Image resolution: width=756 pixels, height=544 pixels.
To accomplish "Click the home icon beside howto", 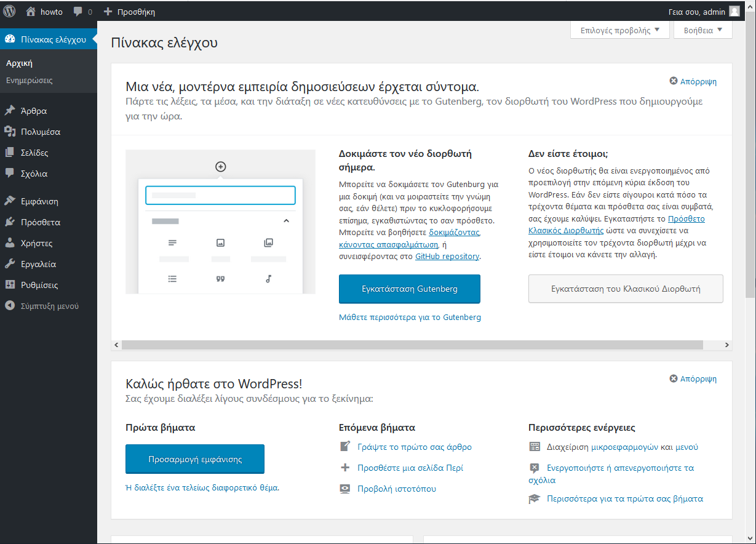I will (x=31, y=11).
